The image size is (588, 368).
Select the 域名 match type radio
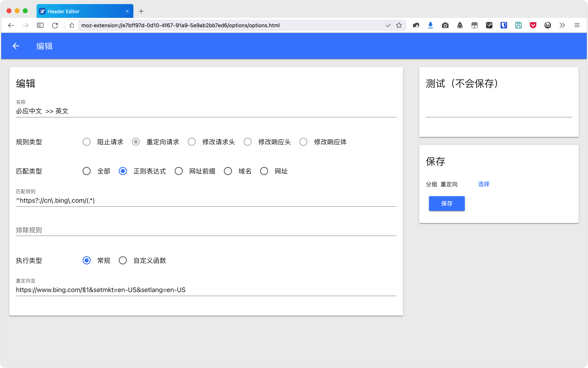tap(228, 171)
